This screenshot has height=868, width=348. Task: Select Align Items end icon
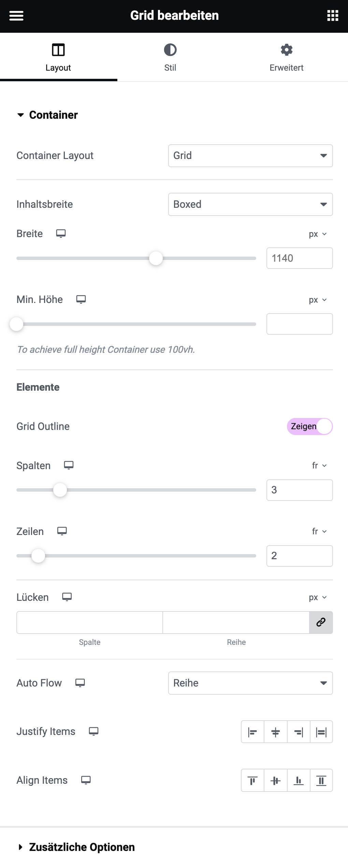[x=299, y=780]
